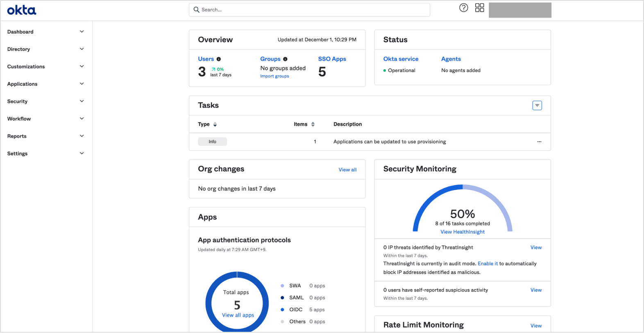Open the apps grid icon
Viewport: 644px width, 333px height.
tap(479, 8)
